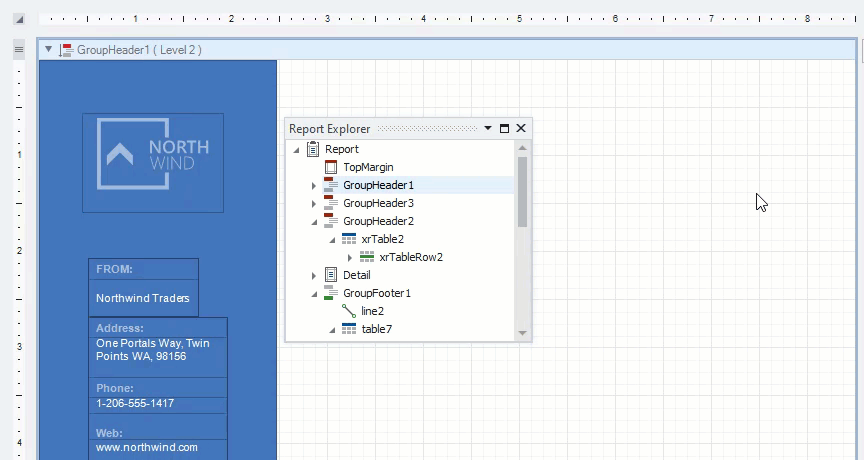Screen dimensions: 864x460
Task: Open Report Explorer panel options dropdown
Action: [x=488, y=128]
